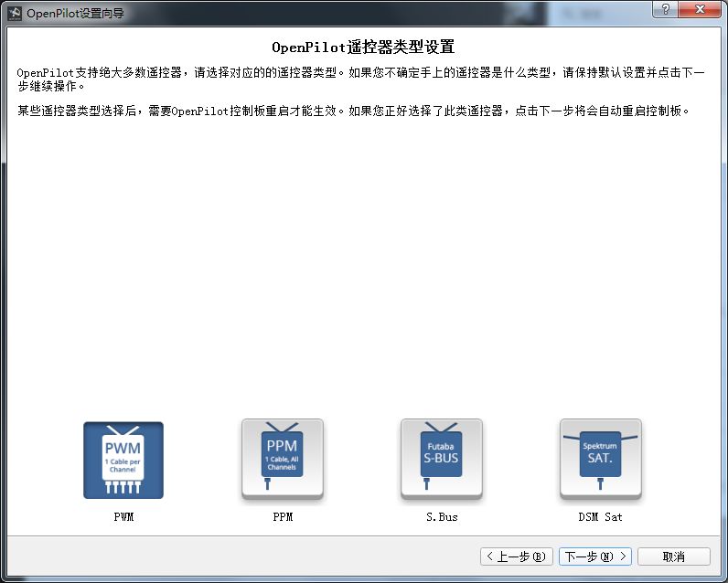The height and width of the screenshot is (583, 728).
Task: Click the paragraph about control board reboot
Action: coord(353,111)
